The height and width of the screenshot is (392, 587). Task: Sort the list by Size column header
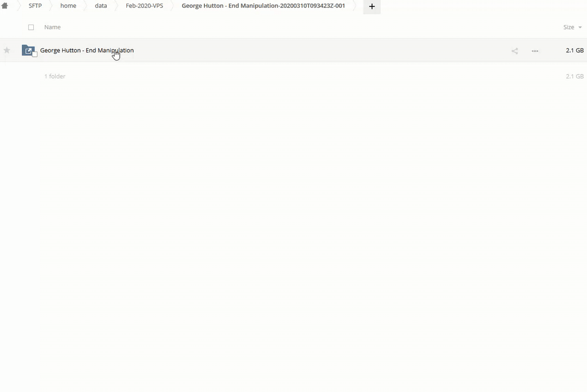(x=568, y=27)
